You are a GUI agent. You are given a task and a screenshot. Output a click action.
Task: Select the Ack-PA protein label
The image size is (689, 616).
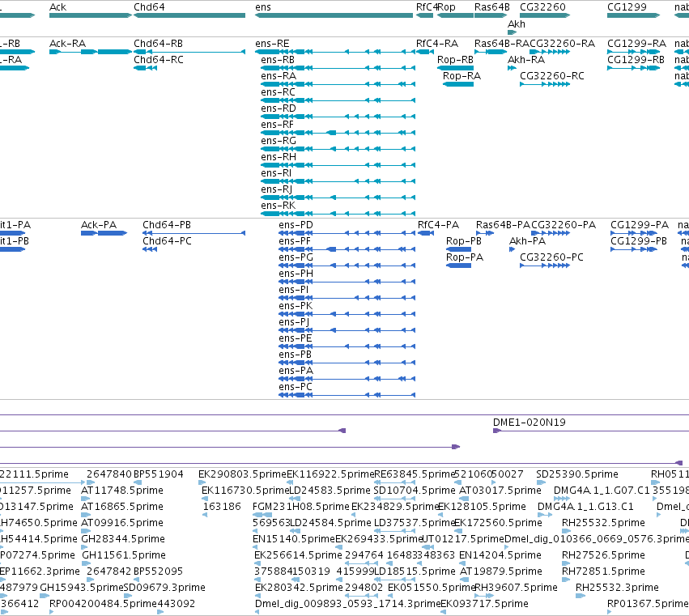click(x=99, y=225)
